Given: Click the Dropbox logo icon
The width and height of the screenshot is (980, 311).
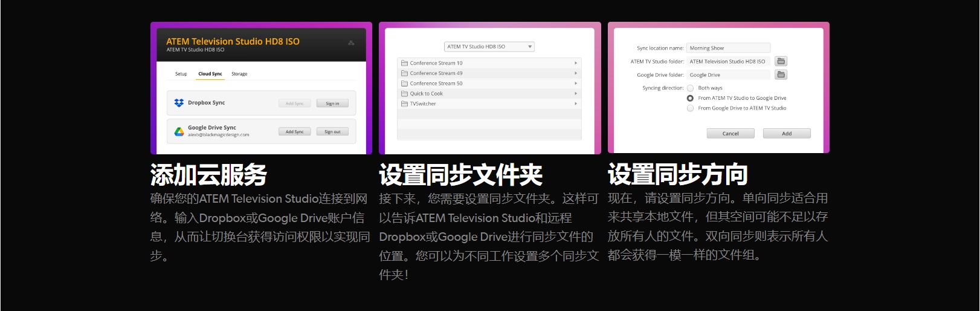Looking at the screenshot, I should pyautogui.click(x=179, y=103).
